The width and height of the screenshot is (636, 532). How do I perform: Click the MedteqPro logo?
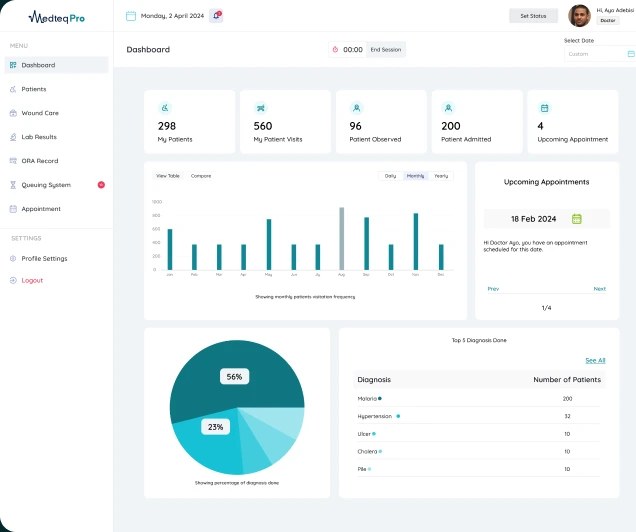[56, 17]
